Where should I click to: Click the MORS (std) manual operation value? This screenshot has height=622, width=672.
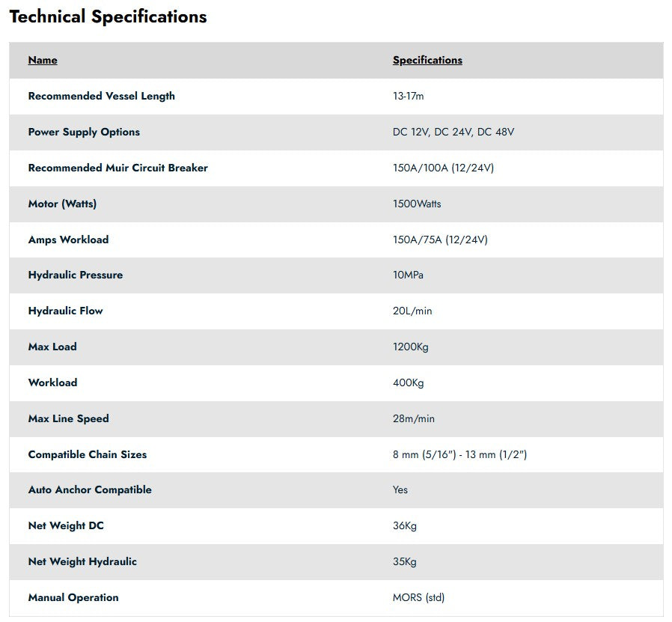tap(418, 597)
